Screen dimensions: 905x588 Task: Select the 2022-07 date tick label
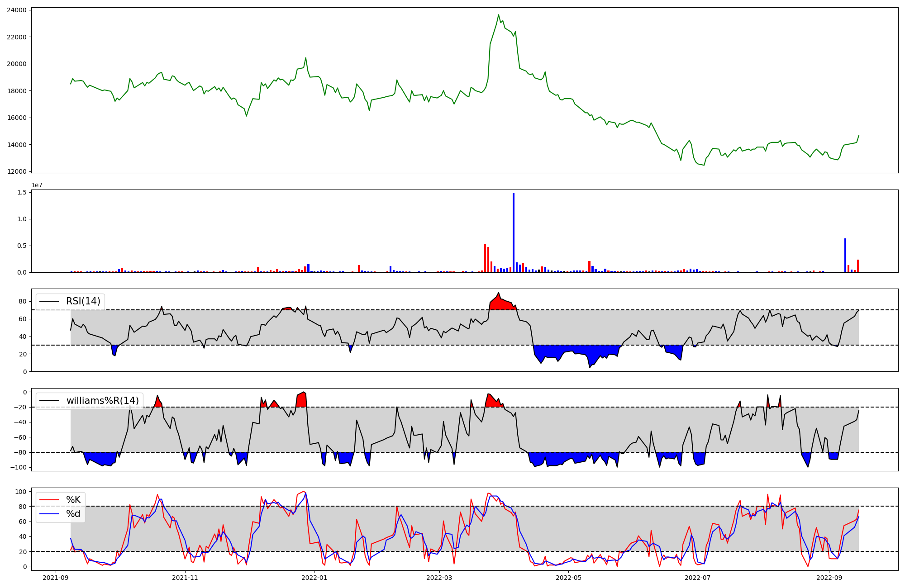click(x=698, y=578)
